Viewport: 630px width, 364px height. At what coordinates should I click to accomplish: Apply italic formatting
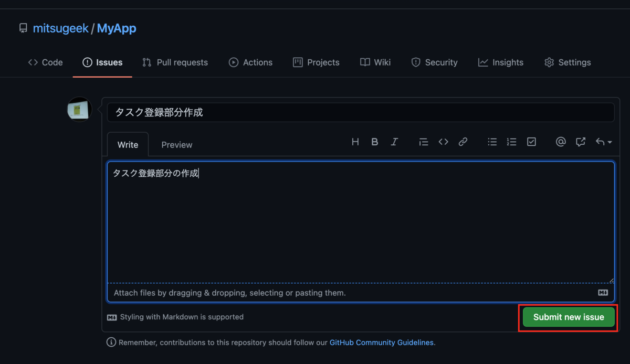coord(394,142)
